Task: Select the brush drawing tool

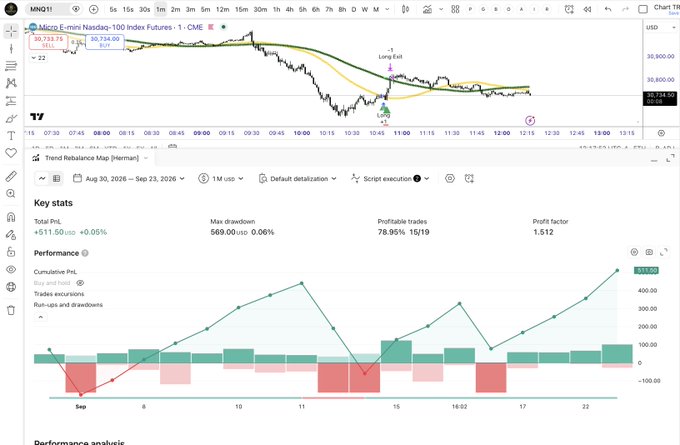Action: pyautogui.click(x=11, y=118)
